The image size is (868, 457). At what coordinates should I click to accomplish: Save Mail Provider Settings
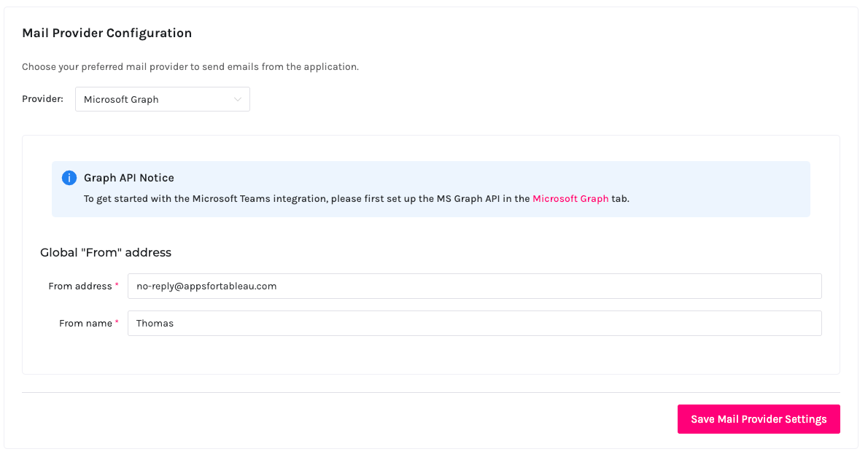(759, 419)
